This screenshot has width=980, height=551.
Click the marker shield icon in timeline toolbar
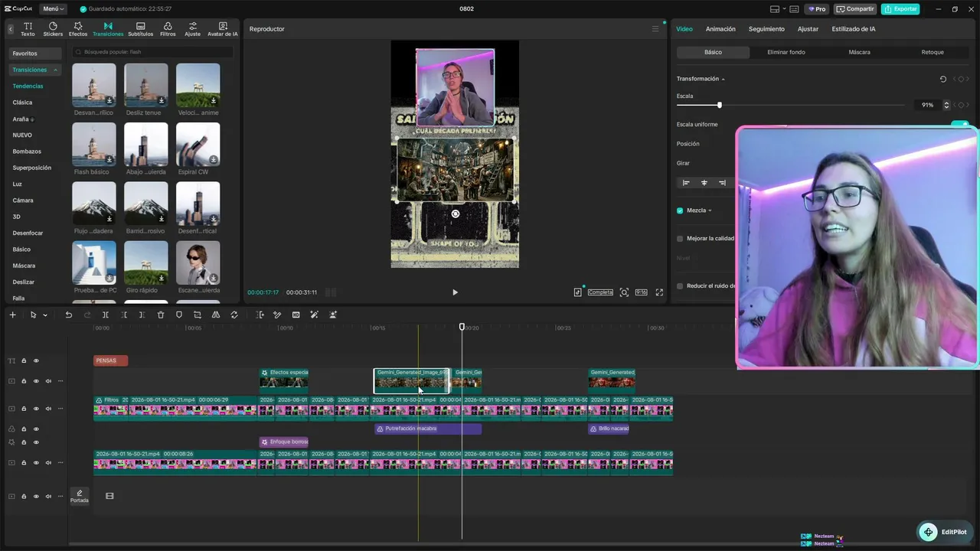tap(179, 315)
